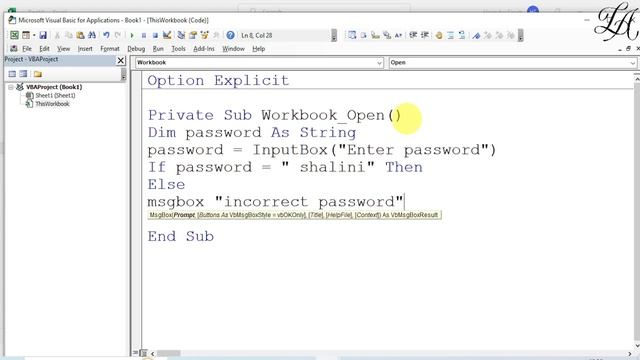Click the Outdent icon in Edit toolbar
The image size is (640, 360).
(x=425, y=36)
